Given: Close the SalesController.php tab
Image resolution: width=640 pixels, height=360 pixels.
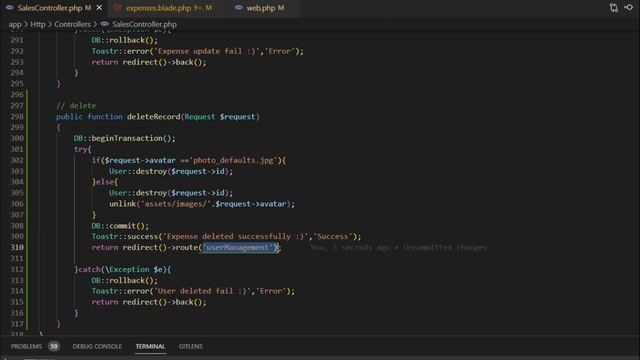Looking at the screenshot, I should point(99,8).
